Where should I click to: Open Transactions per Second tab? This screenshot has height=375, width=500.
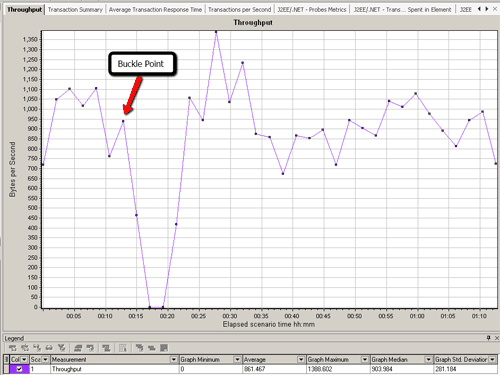pyautogui.click(x=239, y=10)
